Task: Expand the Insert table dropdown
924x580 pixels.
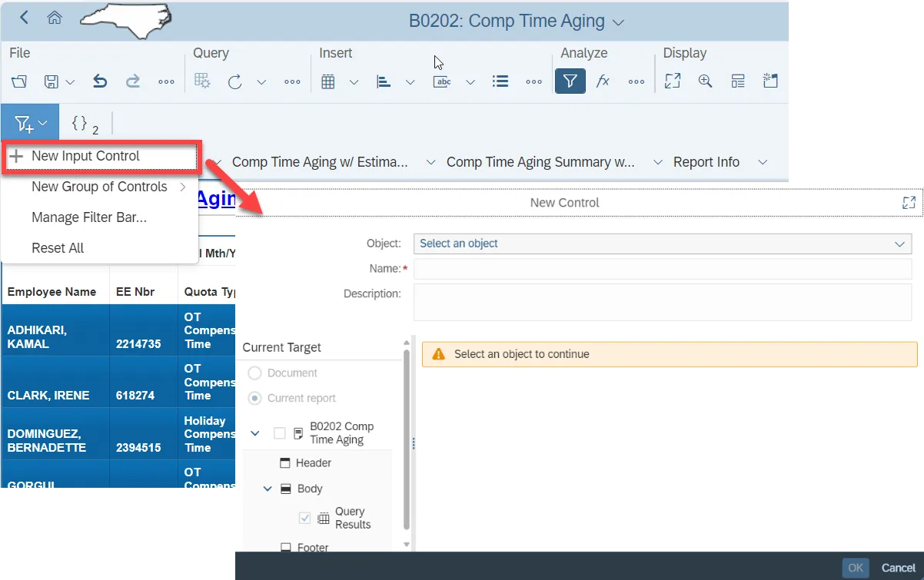Action: pos(354,81)
